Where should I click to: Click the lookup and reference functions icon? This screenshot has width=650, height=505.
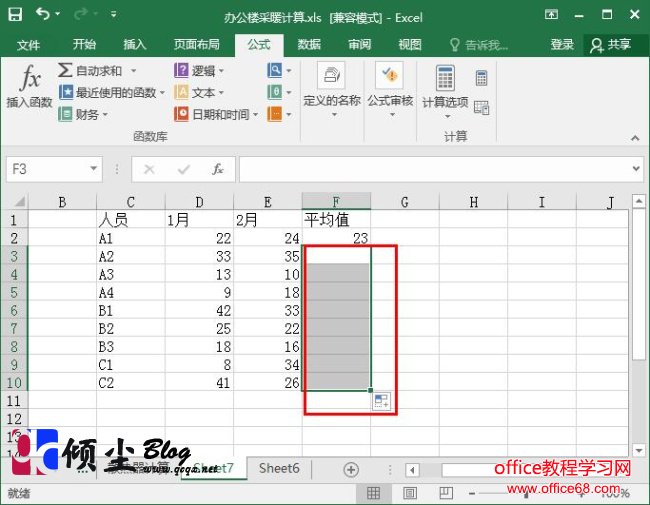[x=274, y=70]
